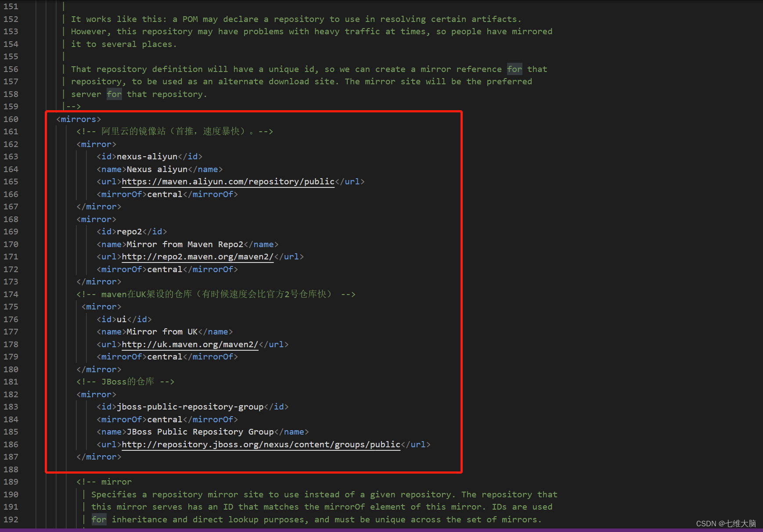Click highlighted word for on line 158
The height and width of the screenshot is (532, 763).
click(114, 94)
